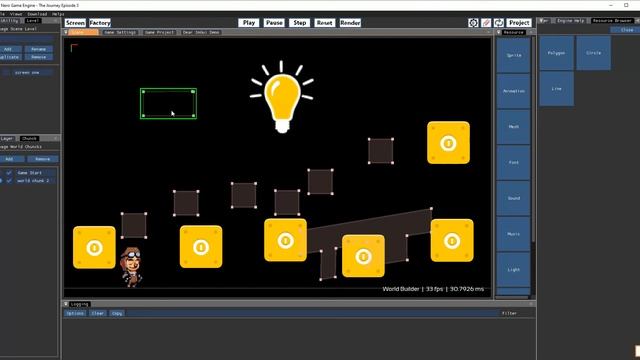This screenshot has height=360, width=640.
Task: Click the log Filter input field
Action: [312, 313]
